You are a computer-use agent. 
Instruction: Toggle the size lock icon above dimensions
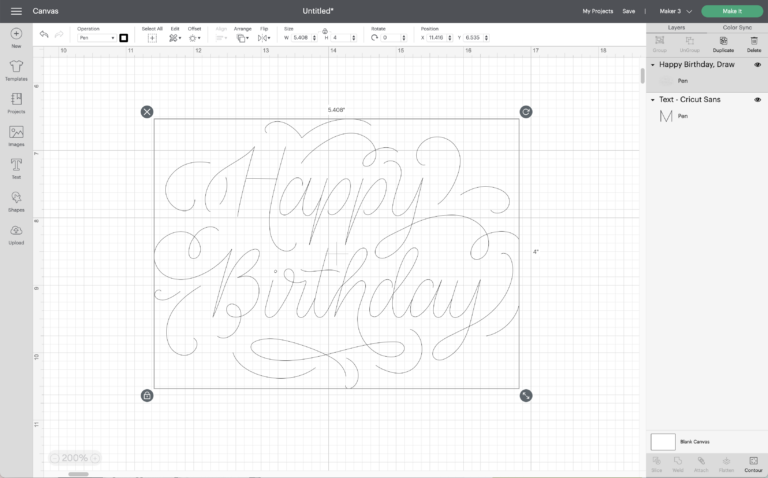[324, 31]
